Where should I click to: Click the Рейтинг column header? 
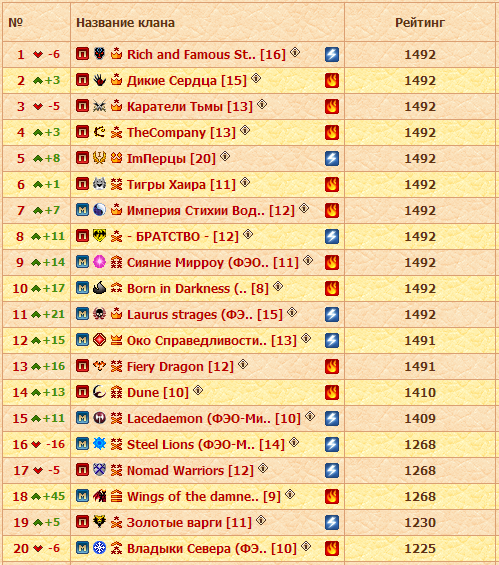click(420, 23)
